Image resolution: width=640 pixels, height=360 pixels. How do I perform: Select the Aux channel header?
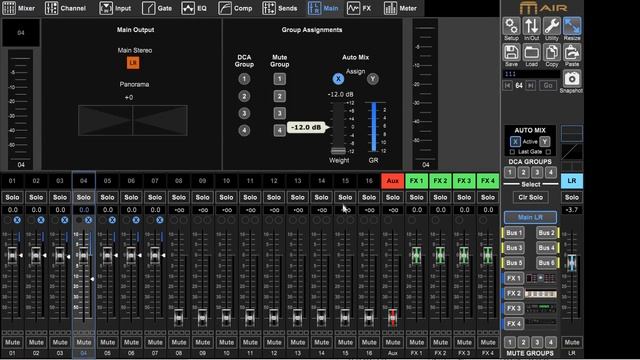(392, 181)
